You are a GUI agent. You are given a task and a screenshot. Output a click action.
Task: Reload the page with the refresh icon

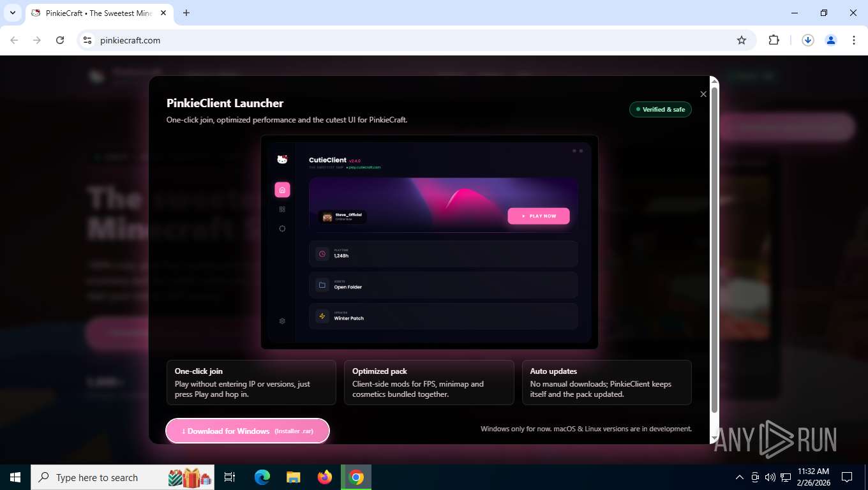click(x=60, y=40)
